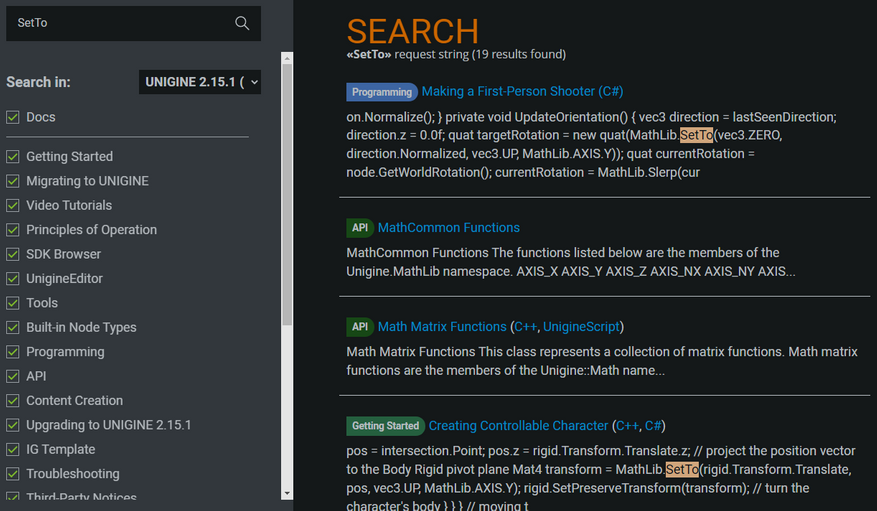Click the sidebar scrollbar down arrow
877x511 pixels.
(x=287, y=494)
